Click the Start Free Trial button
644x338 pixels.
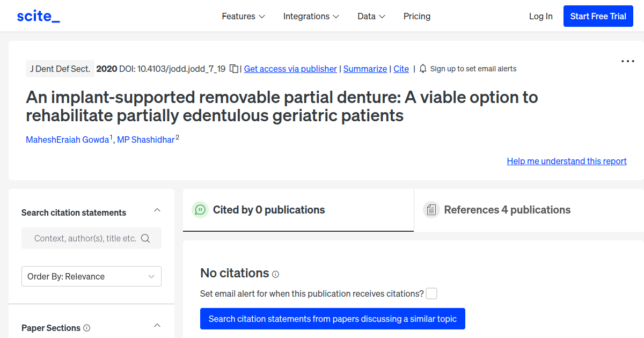[x=598, y=16]
